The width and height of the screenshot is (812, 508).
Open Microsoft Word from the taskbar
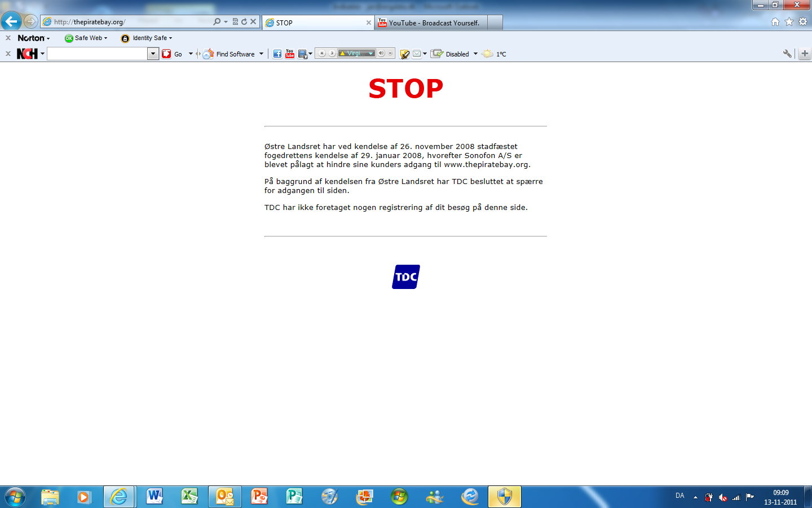pyautogui.click(x=154, y=497)
